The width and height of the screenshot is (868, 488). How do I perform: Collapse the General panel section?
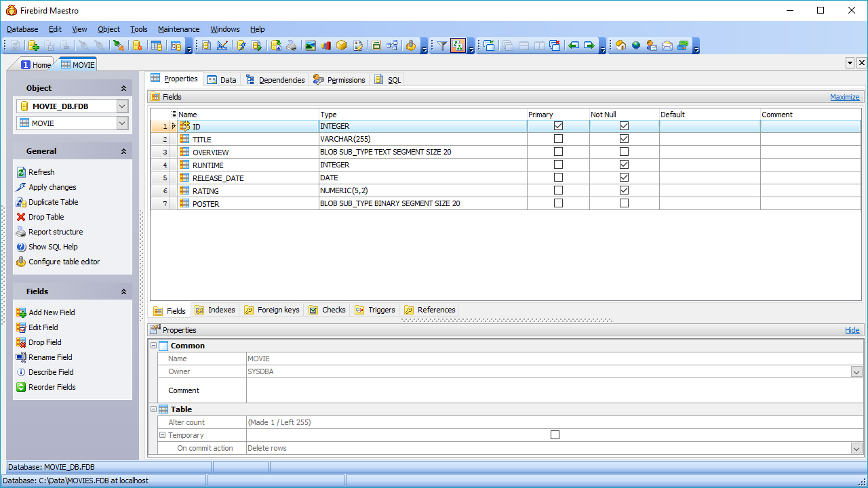123,151
